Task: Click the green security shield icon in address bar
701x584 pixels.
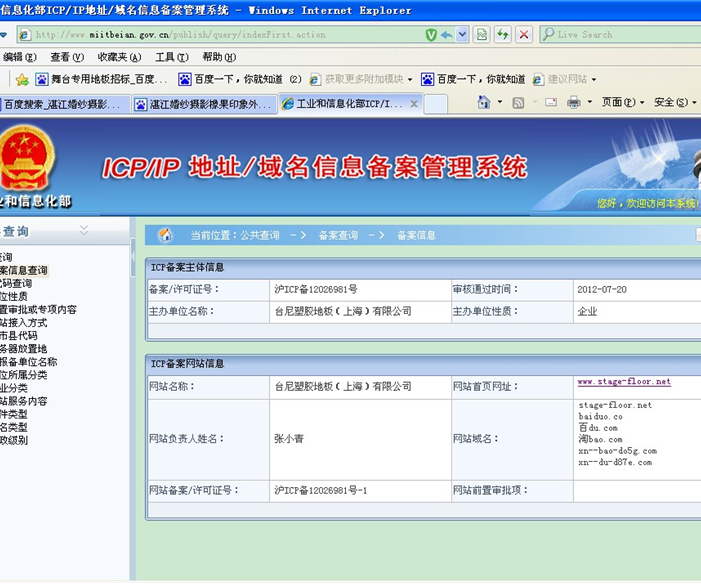Action: [x=431, y=34]
